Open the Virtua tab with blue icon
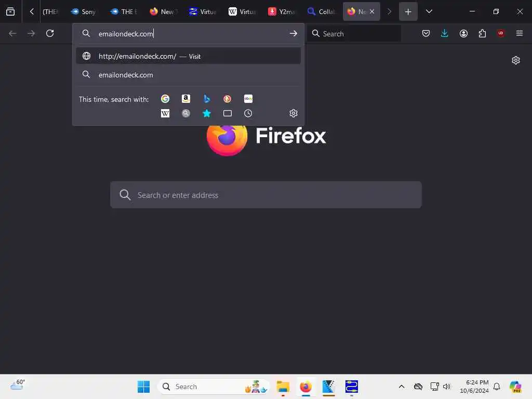This screenshot has width=532, height=399. click(203, 11)
